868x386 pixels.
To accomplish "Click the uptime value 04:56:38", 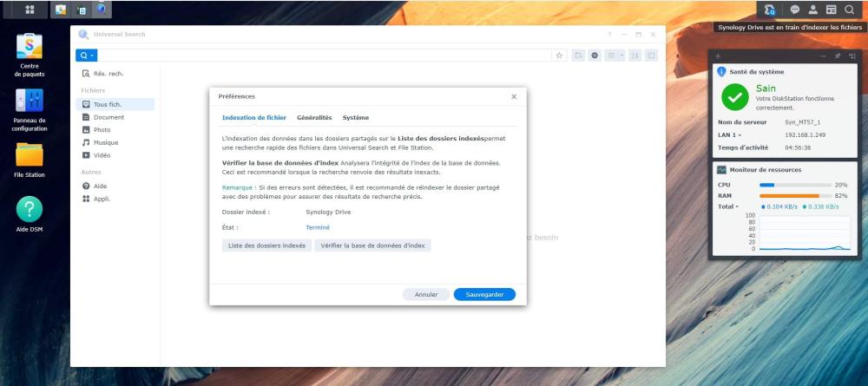I will pyautogui.click(x=798, y=148).
